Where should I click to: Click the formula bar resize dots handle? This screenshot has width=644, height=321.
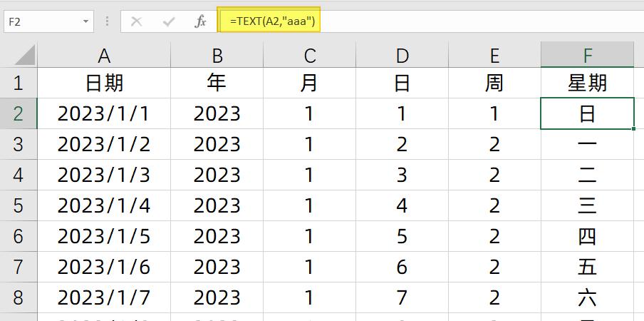click(x=107, y=21)
